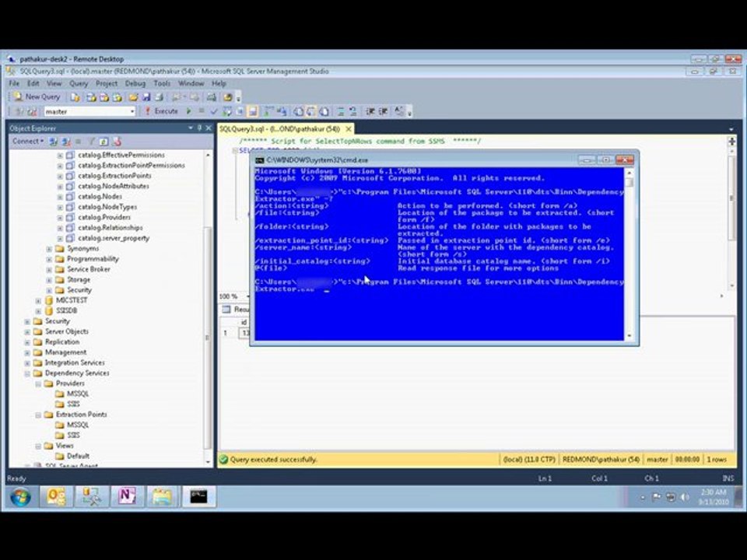
Task: Open the Edit menu
Action: tap(33, 83)
